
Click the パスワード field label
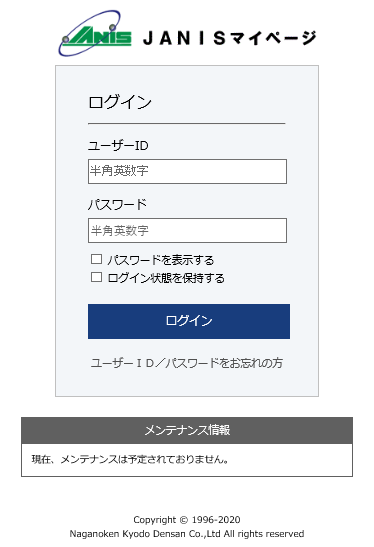coord(118,204)
